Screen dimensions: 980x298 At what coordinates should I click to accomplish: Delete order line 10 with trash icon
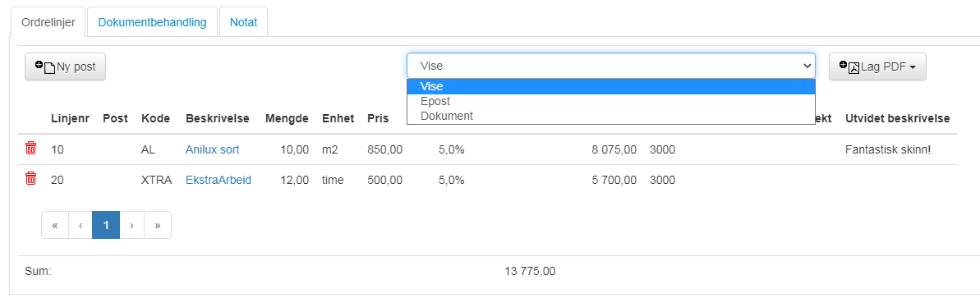pos(30,149)
